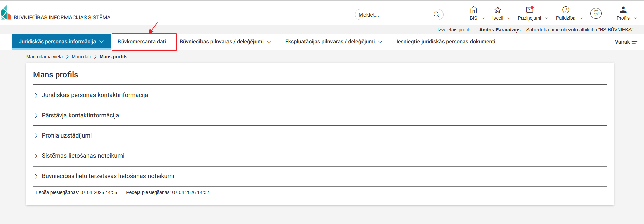Open Juridiskās personas informācija dropdown

[61, 42]
